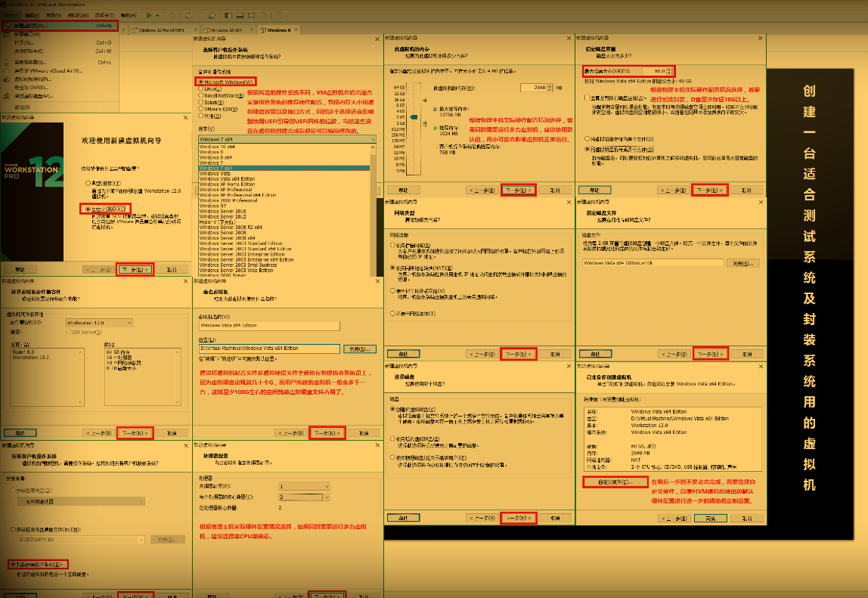Screen dimensions: 868x598
Task: Click the 自定义硬件(C)... button
Action: (615, 482)
